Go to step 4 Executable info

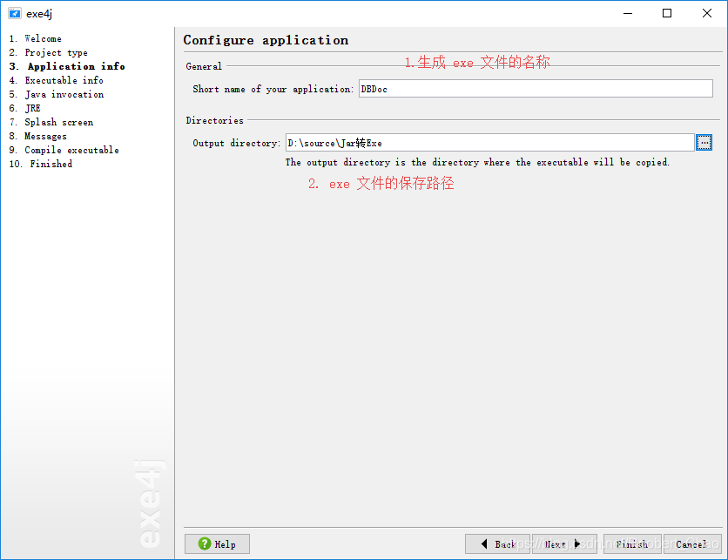[x=57, y=80]
